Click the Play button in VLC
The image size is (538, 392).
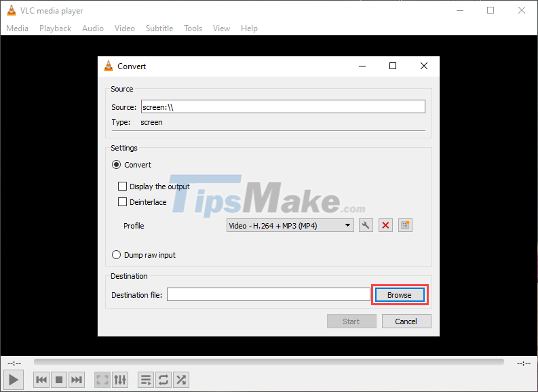point(14,380)
